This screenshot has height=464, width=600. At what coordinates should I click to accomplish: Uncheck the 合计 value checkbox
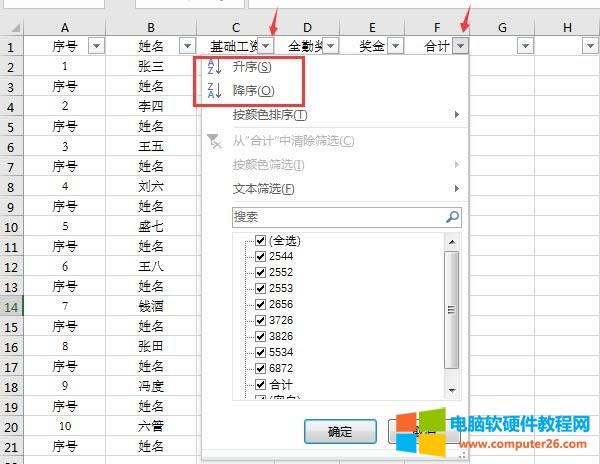coord(261,384)
